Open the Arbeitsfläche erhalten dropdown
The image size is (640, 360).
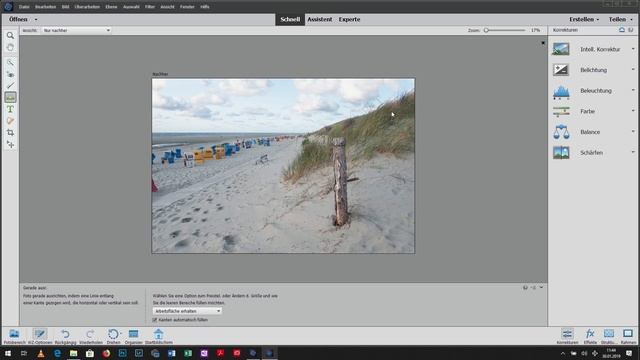[187, 311]
